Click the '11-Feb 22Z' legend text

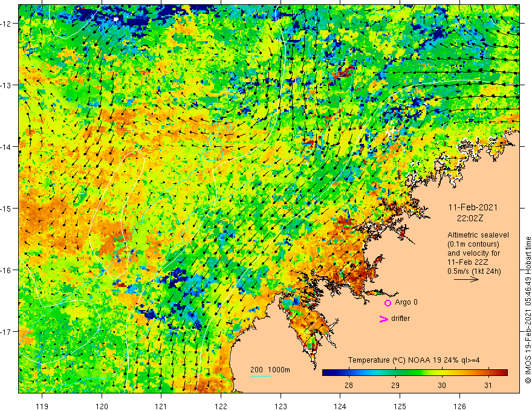pyautogui.click(x=469, y=262)
